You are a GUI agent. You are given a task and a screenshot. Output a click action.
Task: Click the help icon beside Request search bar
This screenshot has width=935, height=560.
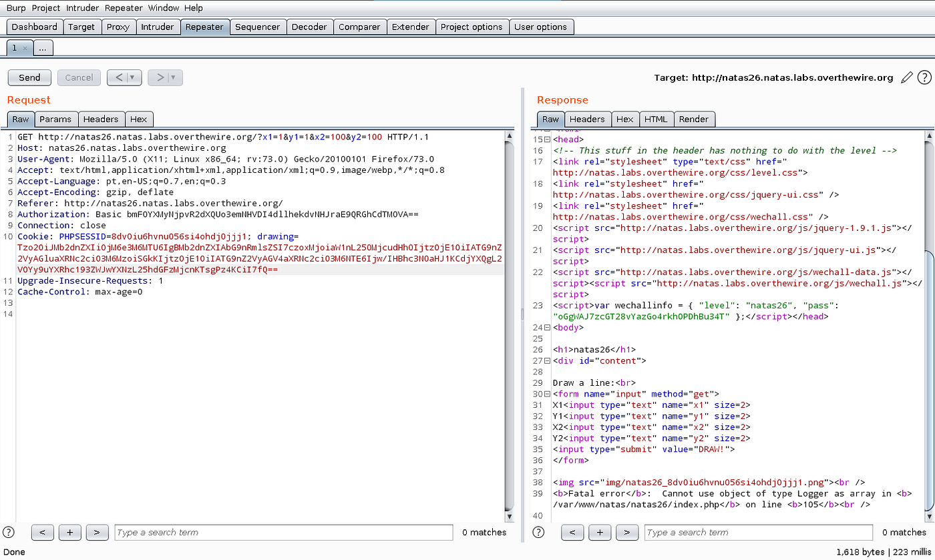coord(9,532)
